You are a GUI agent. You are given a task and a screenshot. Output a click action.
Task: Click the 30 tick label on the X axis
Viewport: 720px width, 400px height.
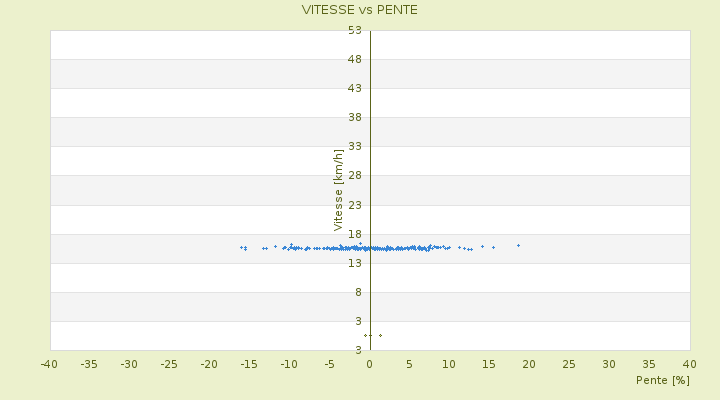(x=609, y=364)
